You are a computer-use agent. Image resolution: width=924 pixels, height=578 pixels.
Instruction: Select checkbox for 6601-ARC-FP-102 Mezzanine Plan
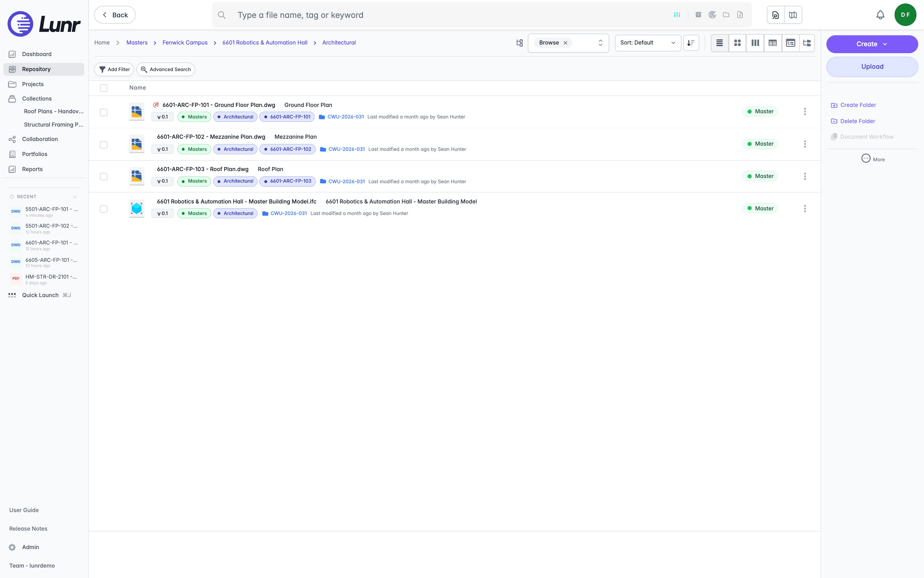(103, 144)
